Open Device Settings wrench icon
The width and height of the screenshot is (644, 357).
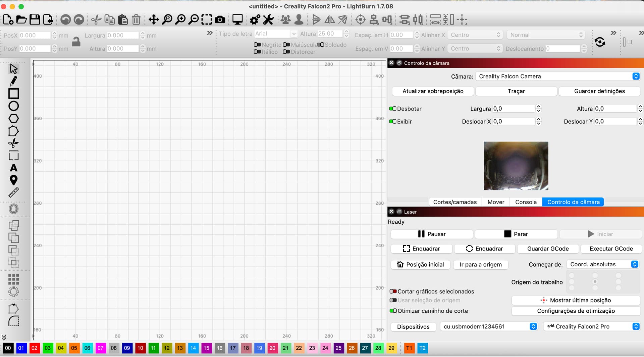point(268,20)
